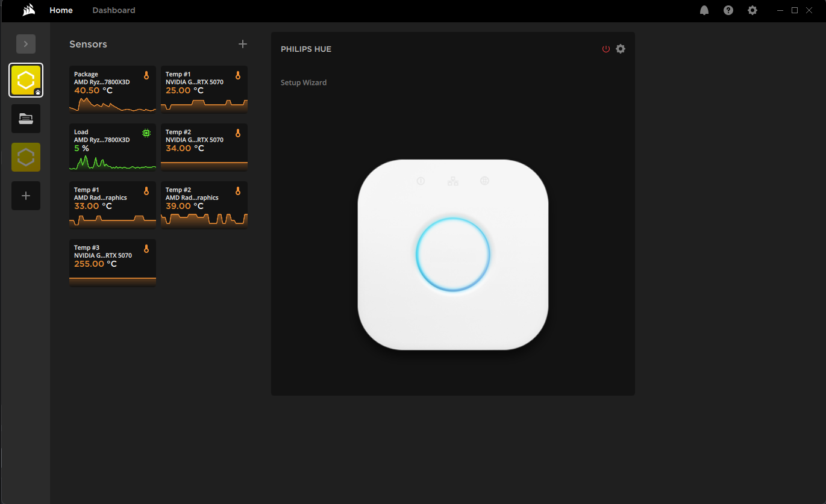The height and width of the screenshot is (504, 826).
Task: Open the notifications bell
Action: 704,10
